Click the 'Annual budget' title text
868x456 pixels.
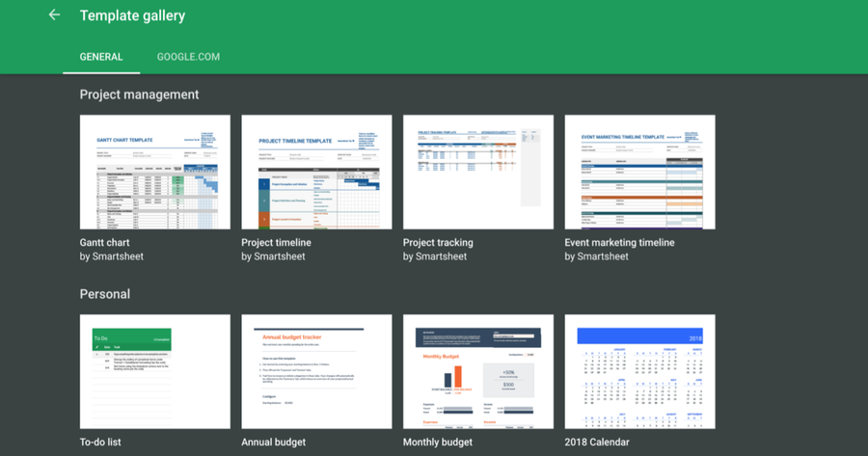274,443
